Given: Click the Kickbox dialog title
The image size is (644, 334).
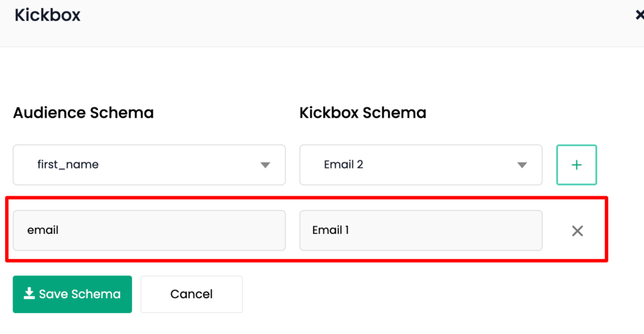Looking at the screenshot, I should tap(48, 15).
